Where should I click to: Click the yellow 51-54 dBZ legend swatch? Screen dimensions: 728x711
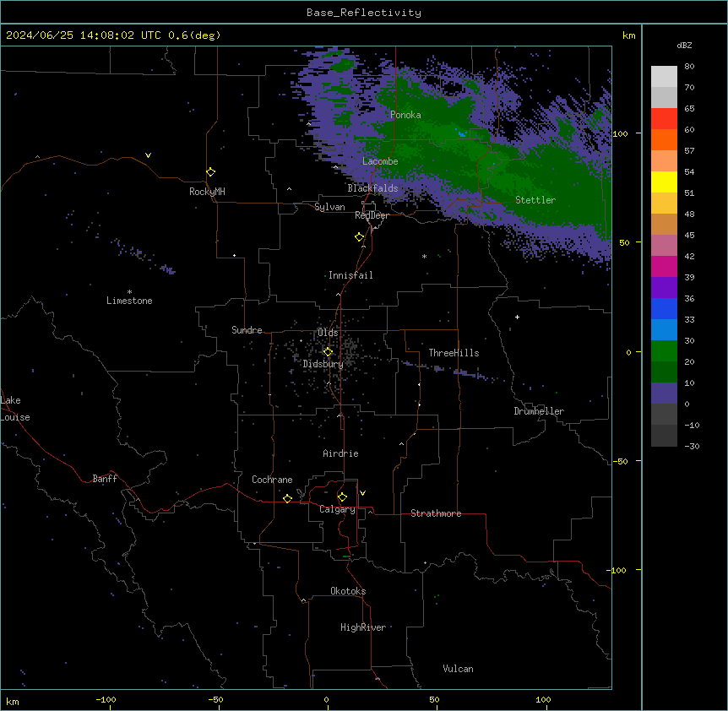tap(664, 182)
